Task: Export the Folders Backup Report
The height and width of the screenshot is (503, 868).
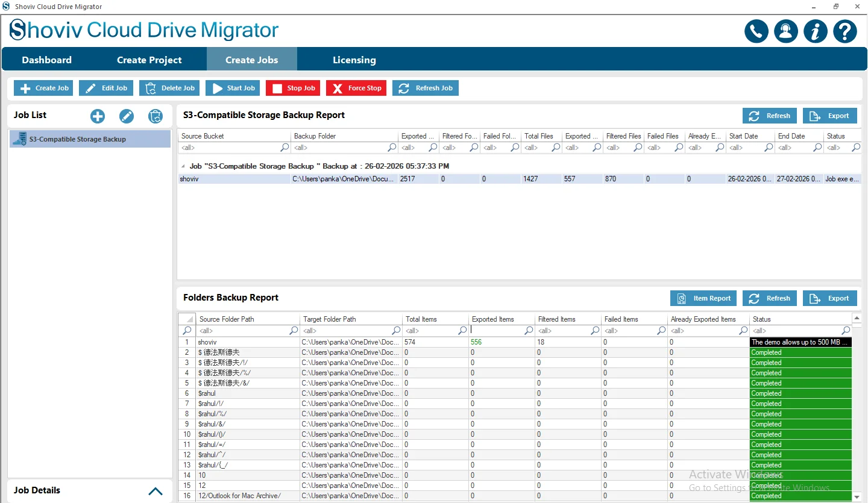Action: (830, 298)
